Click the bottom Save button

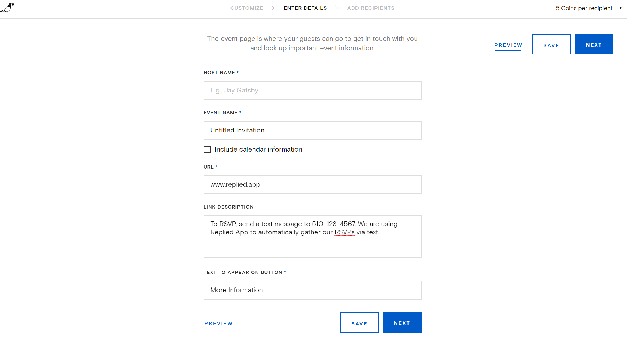pyautogui.click(x=359, y=323)
